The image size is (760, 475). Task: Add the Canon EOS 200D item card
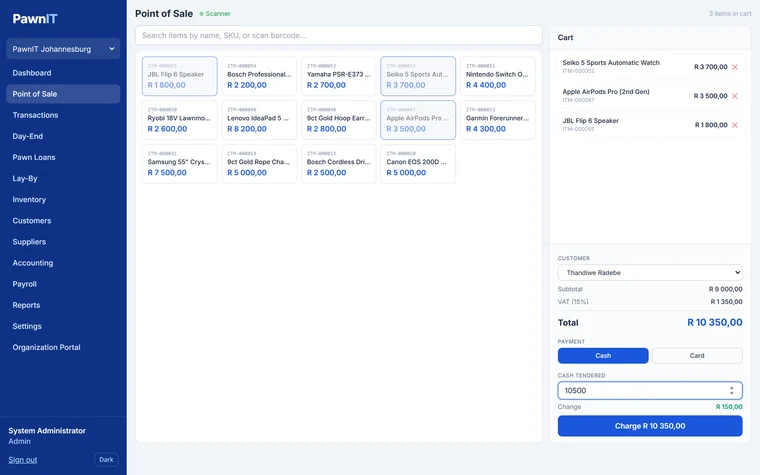tap(418, 164)
